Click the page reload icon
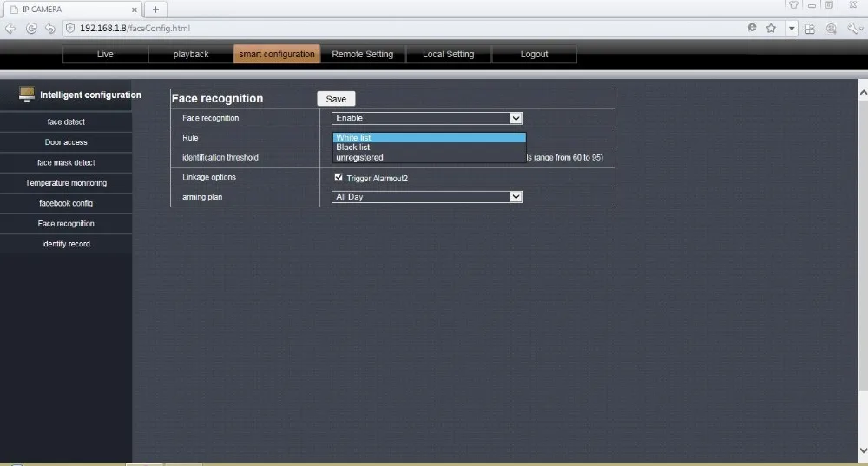868x466 pixels. [x=31, y=29]
